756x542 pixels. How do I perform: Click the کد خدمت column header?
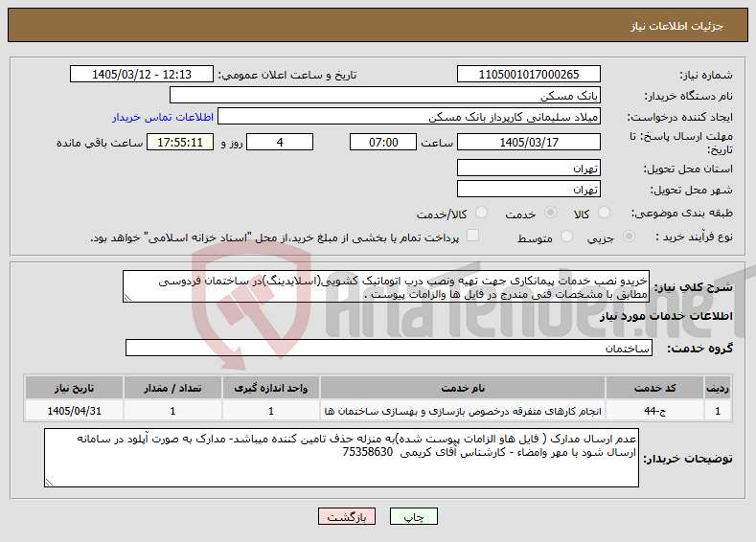coord(654,388)
